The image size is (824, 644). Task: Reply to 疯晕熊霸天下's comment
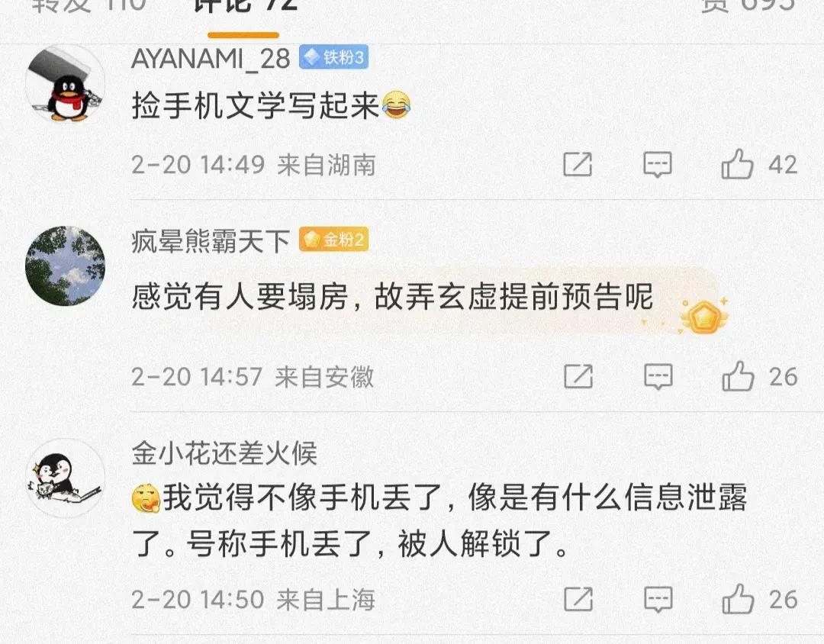658,376
